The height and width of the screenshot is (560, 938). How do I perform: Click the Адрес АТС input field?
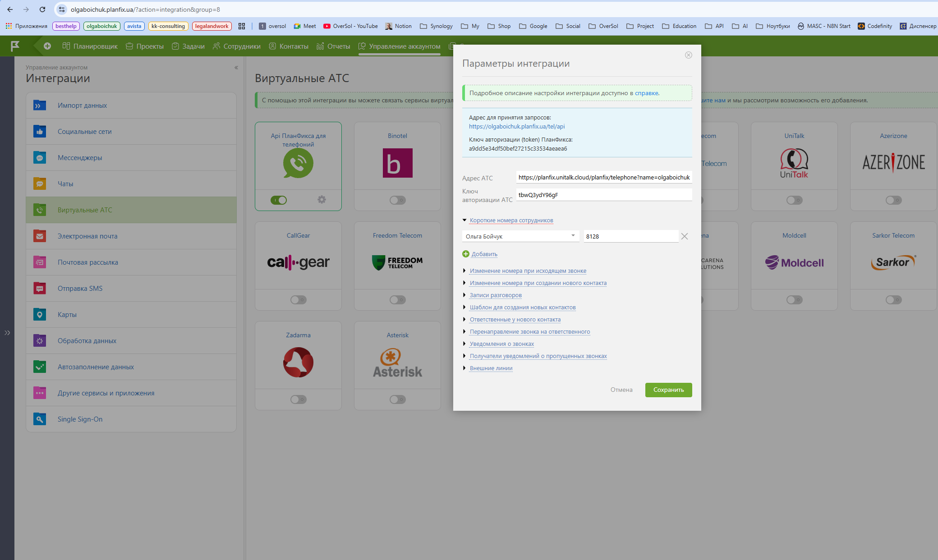[x=603, y=178]
